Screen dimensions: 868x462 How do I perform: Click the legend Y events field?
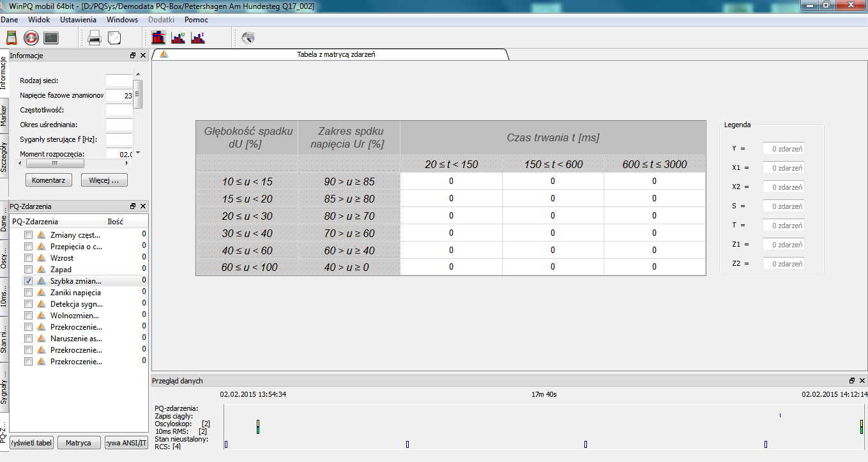coord(784,149)
